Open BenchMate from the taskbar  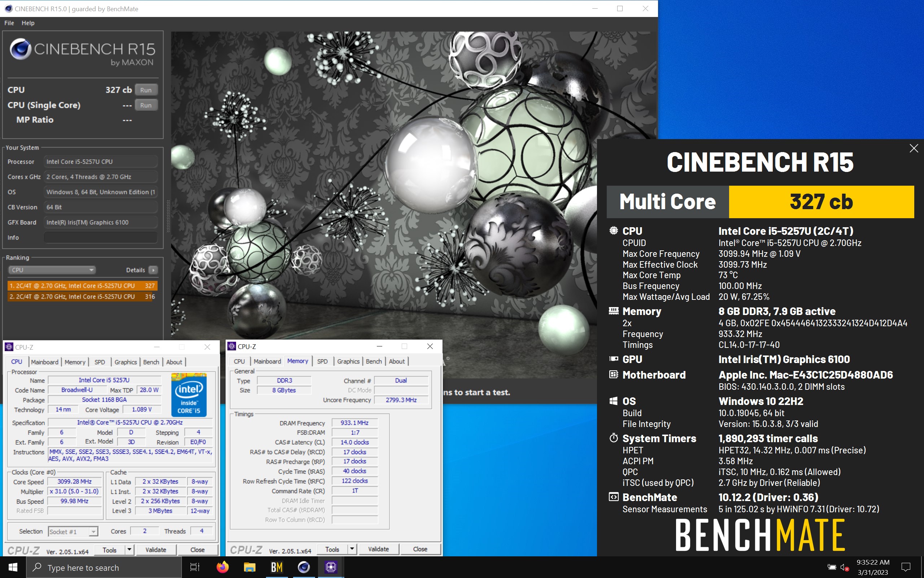[277, 567]
